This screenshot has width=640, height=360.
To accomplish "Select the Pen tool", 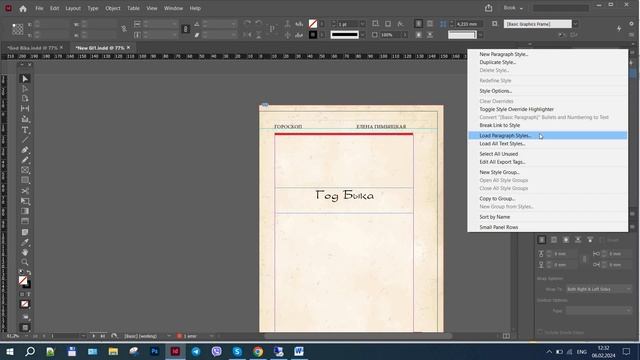I will (25, 150).
